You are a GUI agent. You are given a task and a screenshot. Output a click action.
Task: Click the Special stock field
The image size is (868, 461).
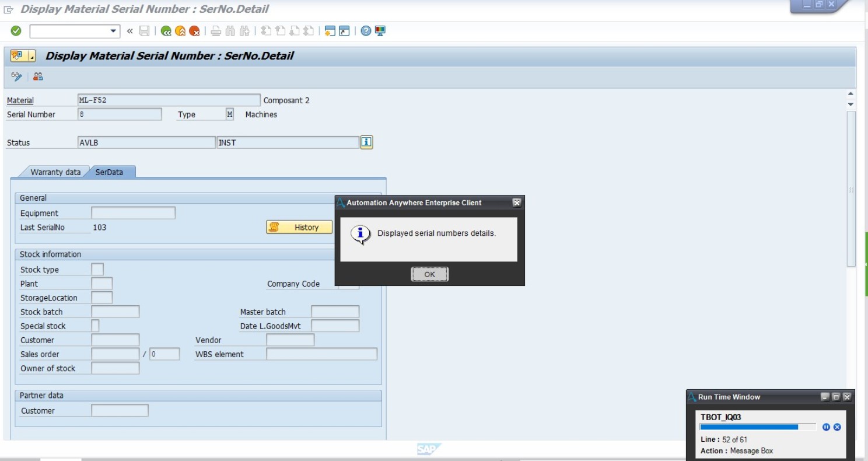tap(95, 326)
